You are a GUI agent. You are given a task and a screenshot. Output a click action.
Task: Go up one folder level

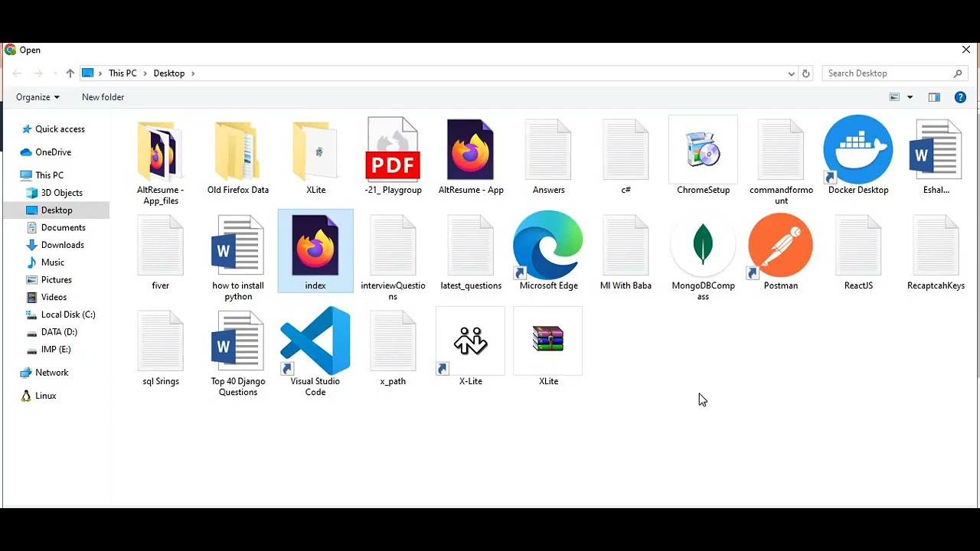tap(70, 73)
